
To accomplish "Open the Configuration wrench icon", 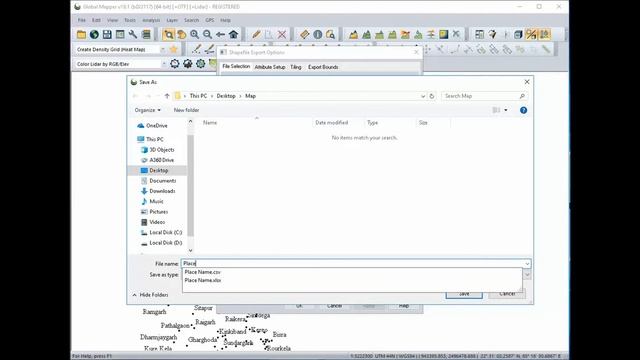I will click(133, 35).
